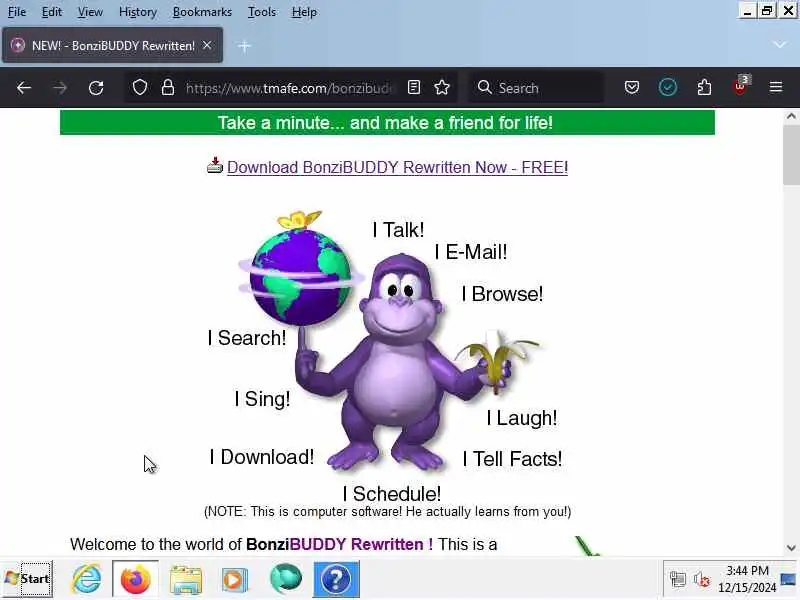Click the download icon beside the download link

215,165
